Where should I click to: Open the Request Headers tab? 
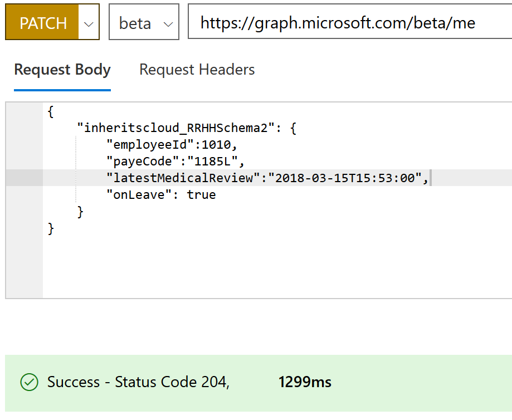(197, 70)
